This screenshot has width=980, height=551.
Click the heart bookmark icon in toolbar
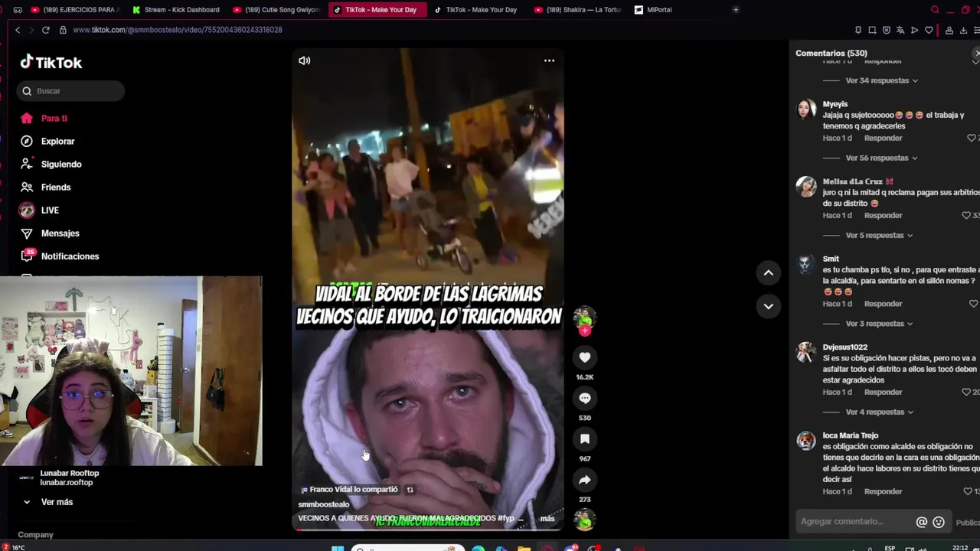click(x=929, y=30)
